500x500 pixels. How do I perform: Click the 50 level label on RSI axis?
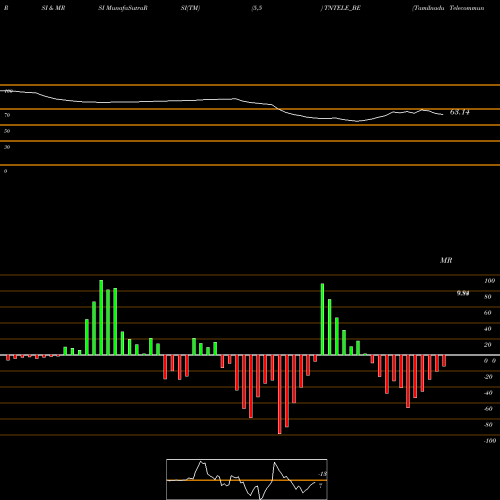coord(7,131)
